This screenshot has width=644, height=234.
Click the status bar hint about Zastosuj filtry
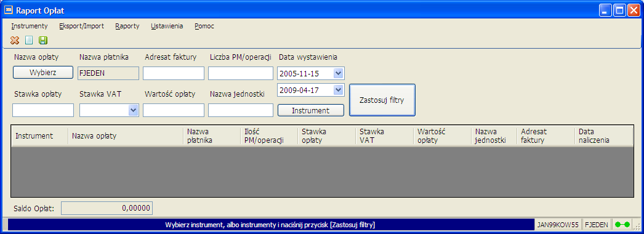tap(270, 225)
